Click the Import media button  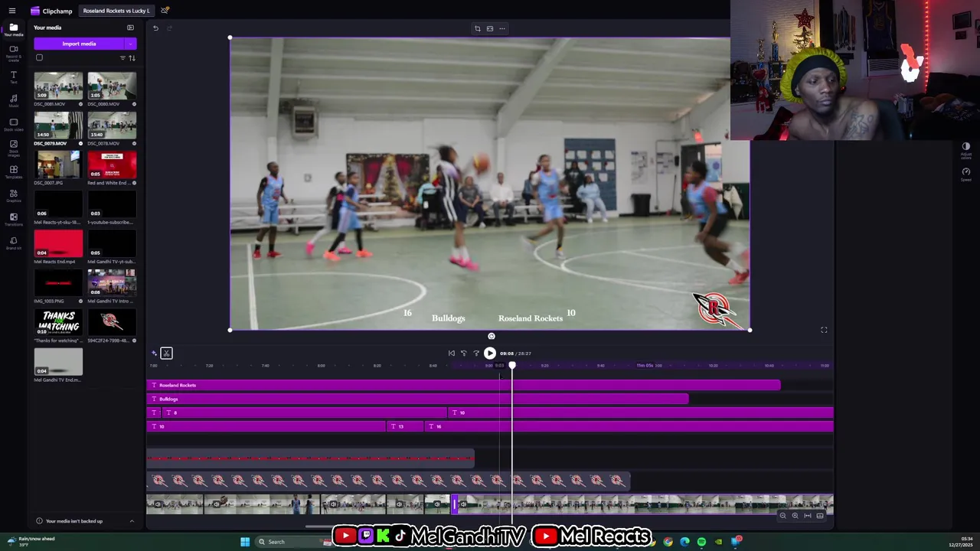tap(79, 44)
